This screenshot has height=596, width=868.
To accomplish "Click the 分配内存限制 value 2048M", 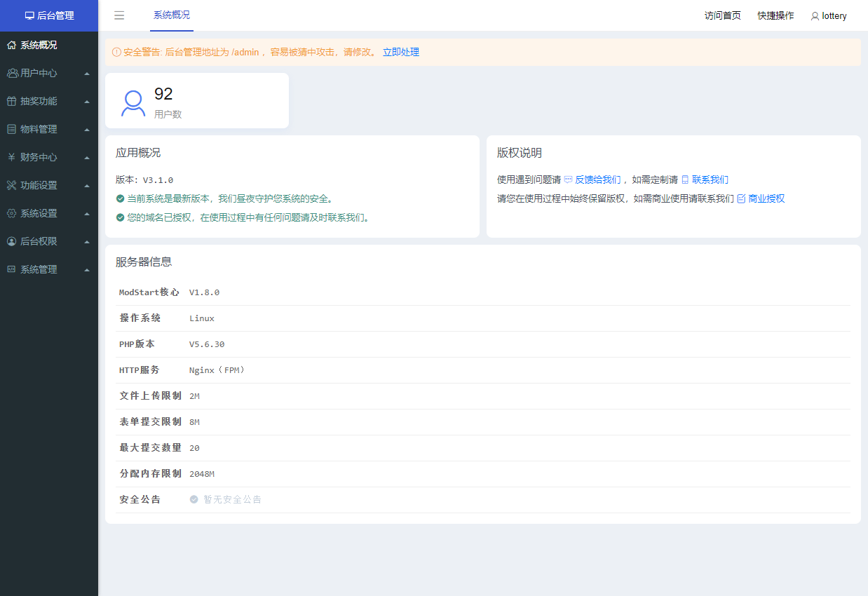I will click(x=202, y=474).
